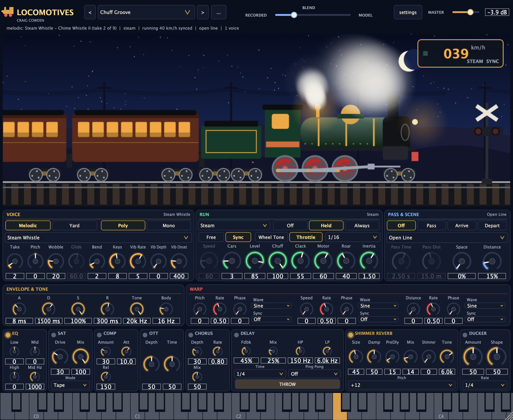Enable the SAT effect power button
Image resolution: width=513 pixels, height=420 pixels.
click(54, 335)
